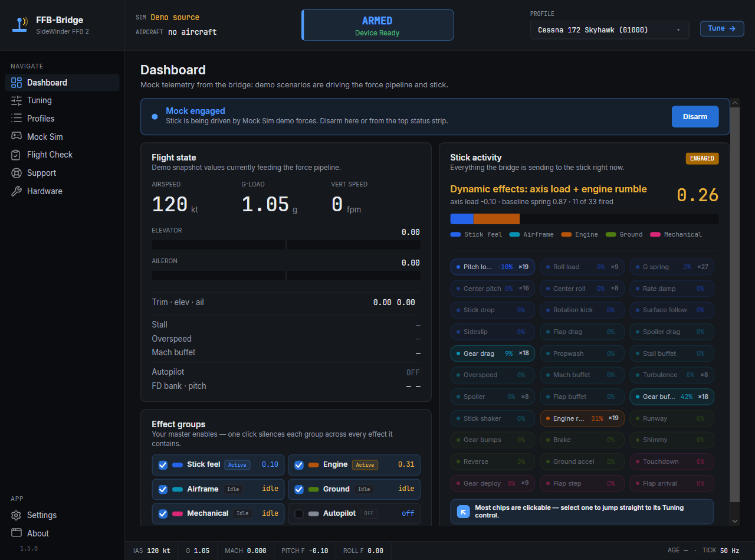Toggle the Engine group checkbox
Screen dimensions: 755x560
coord(299,465)
